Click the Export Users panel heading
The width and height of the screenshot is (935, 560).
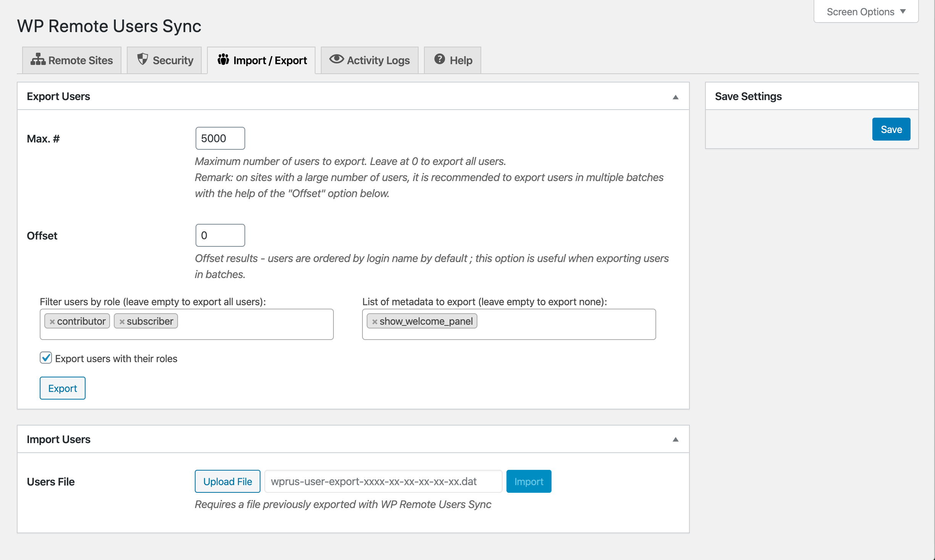pyautogui.click(x=58, y=96)
